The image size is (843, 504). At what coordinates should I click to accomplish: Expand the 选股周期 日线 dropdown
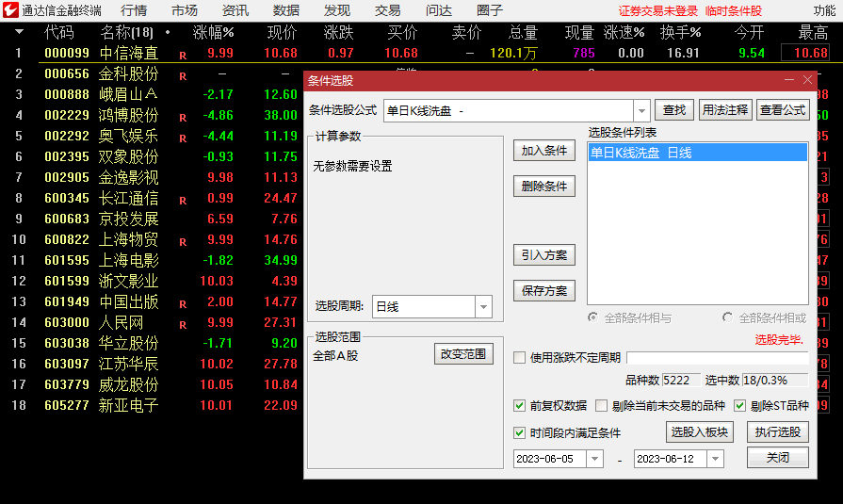(x=483, y=306)
